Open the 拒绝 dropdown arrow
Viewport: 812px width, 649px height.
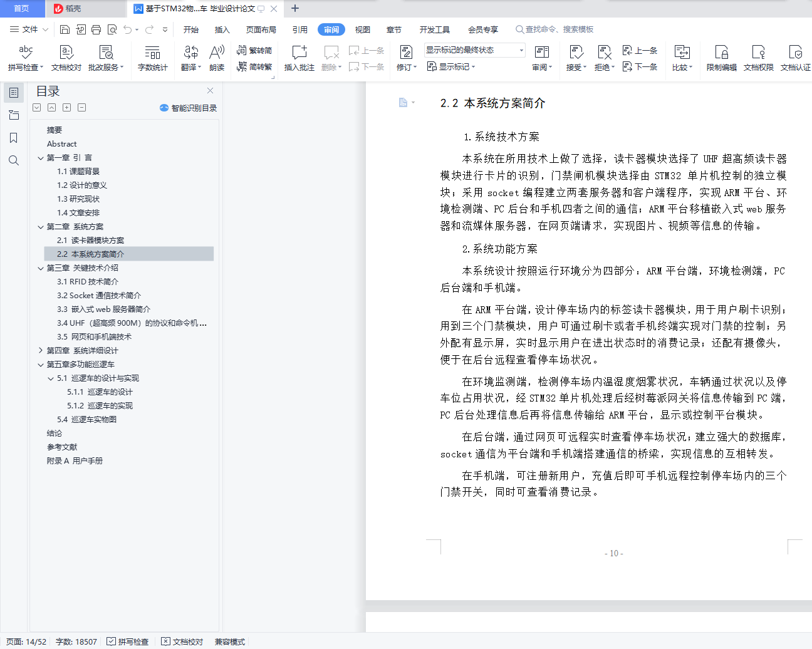pos(613,67)
